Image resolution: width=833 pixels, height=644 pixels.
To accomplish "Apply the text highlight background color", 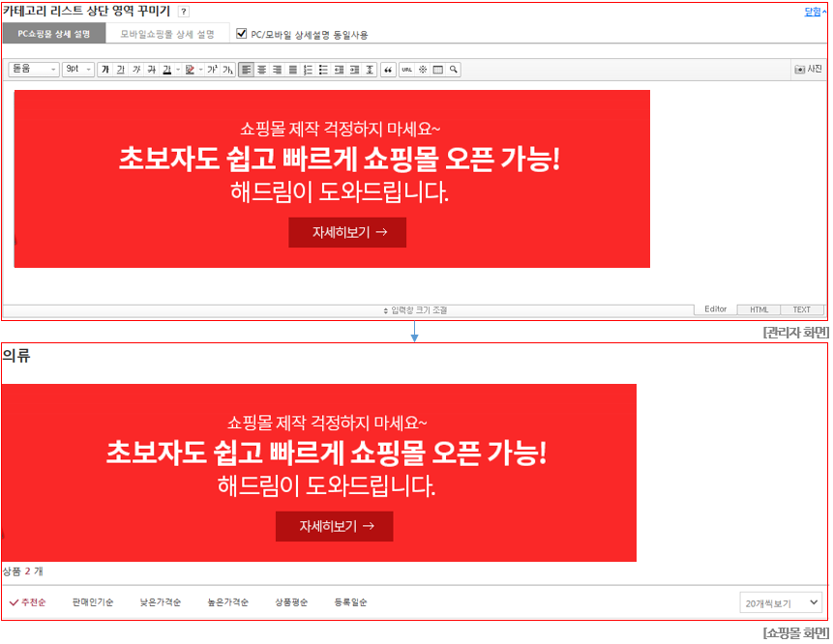I will point(190,70).
